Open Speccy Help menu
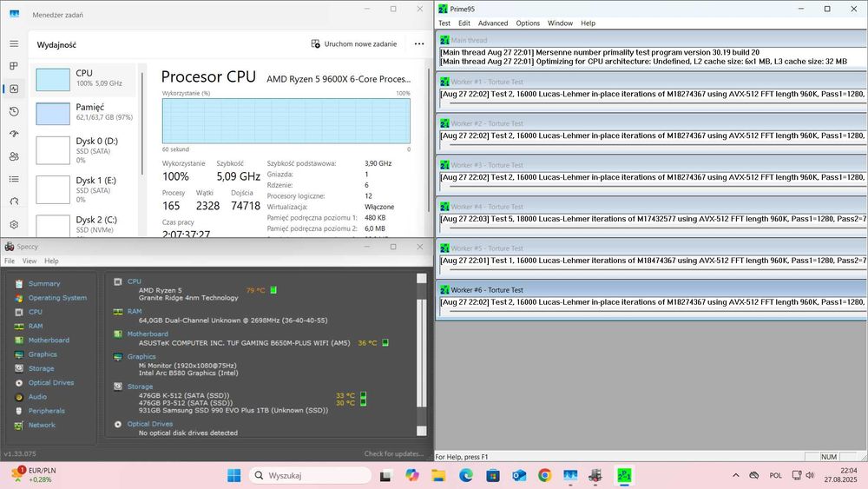 click(51, 261)
